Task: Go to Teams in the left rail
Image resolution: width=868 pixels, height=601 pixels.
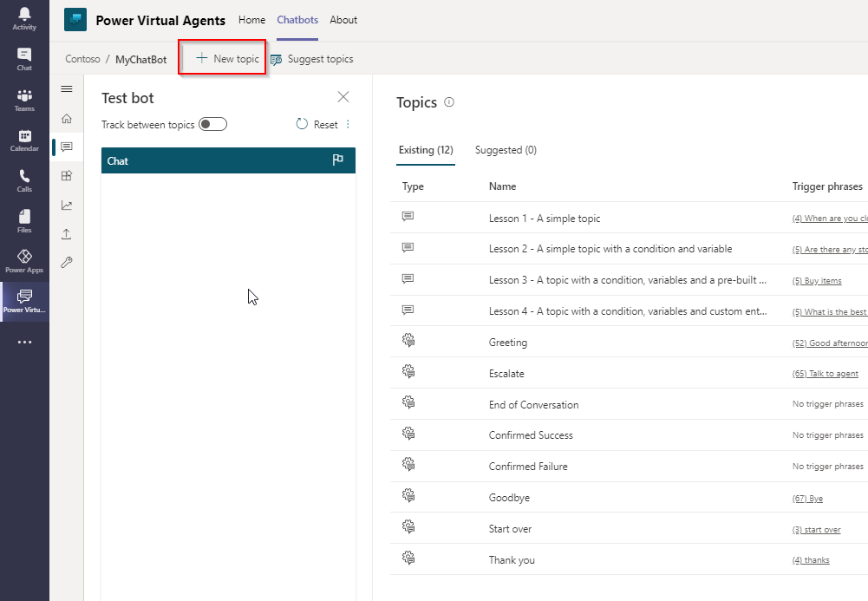Action: (x=24, y=101)
